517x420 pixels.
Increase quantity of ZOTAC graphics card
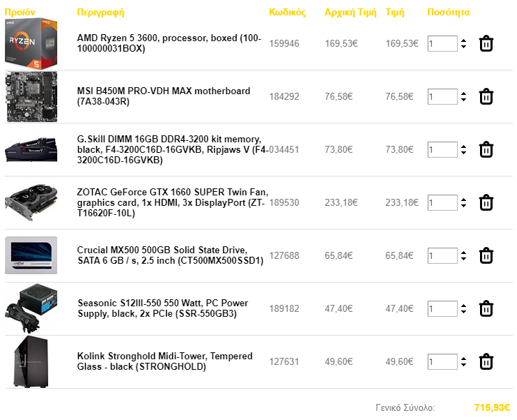[x=463, y=200]
